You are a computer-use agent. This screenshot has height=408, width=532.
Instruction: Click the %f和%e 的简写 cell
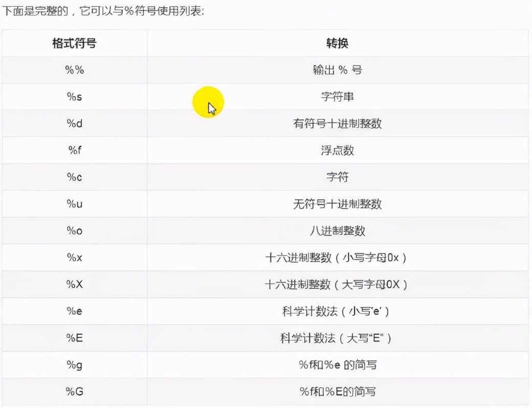[338, 365]
